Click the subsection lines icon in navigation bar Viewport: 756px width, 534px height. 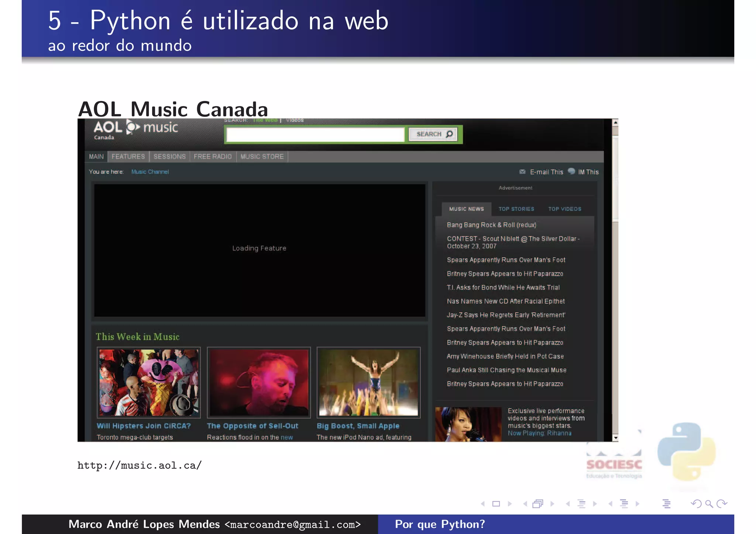click(582, 504)
